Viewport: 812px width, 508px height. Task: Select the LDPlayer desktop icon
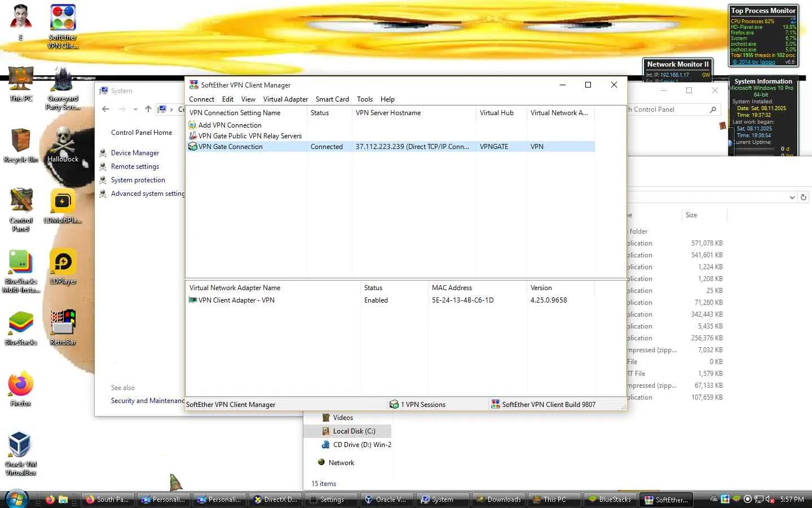63,267
